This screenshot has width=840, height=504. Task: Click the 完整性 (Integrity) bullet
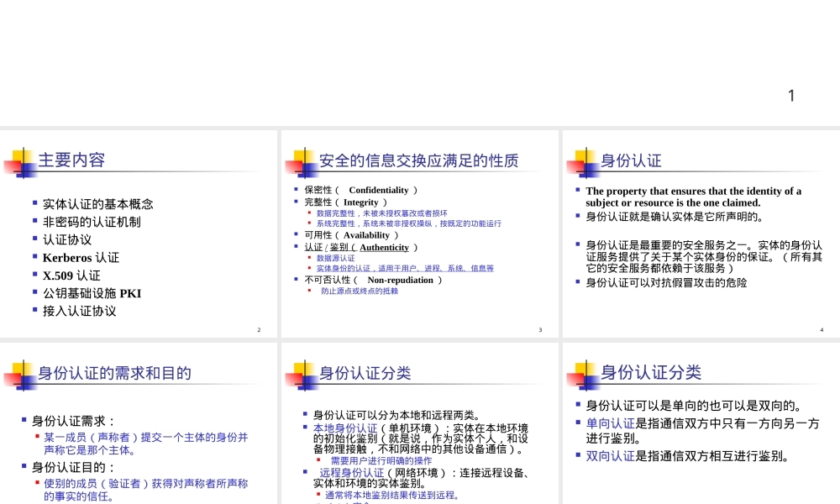click(345, 202)
